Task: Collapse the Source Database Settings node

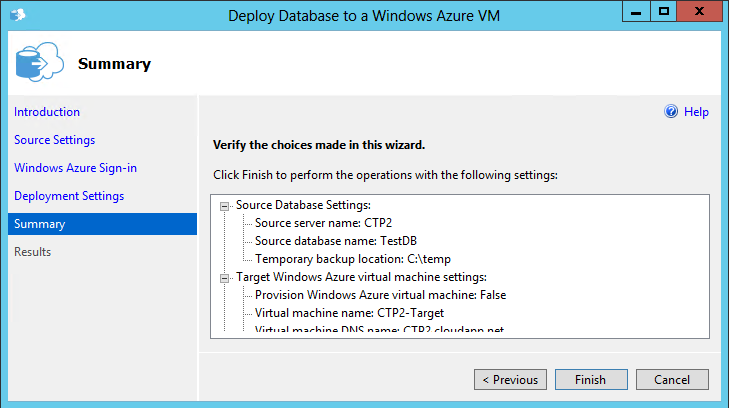Action: pos(225,205)
